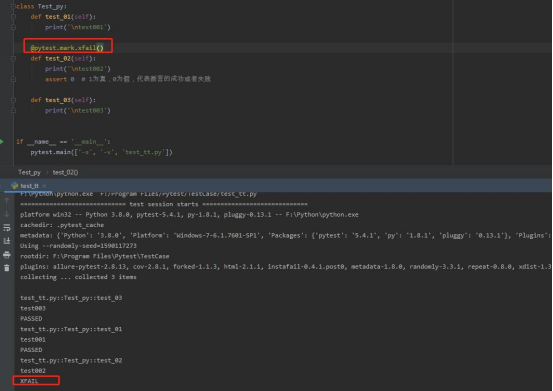Click the def test_01(self) line

coord(63,17)
